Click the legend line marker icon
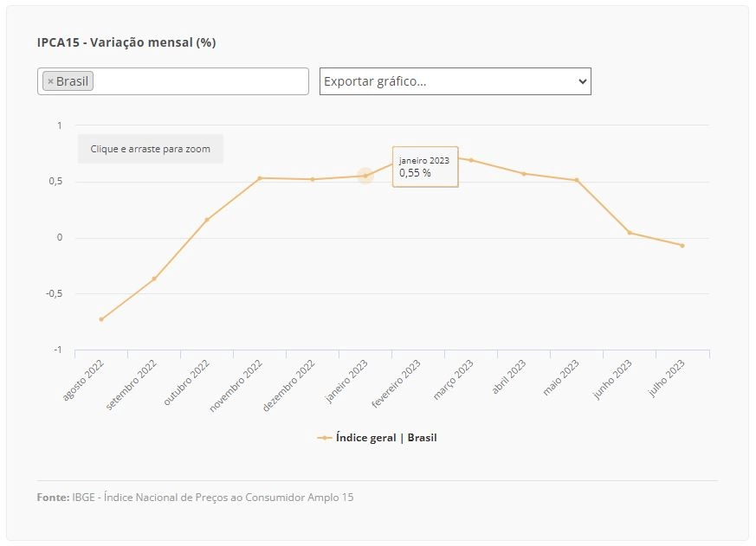Image resolution: width=756 pixels, height=546 pixels. [325, 438]
